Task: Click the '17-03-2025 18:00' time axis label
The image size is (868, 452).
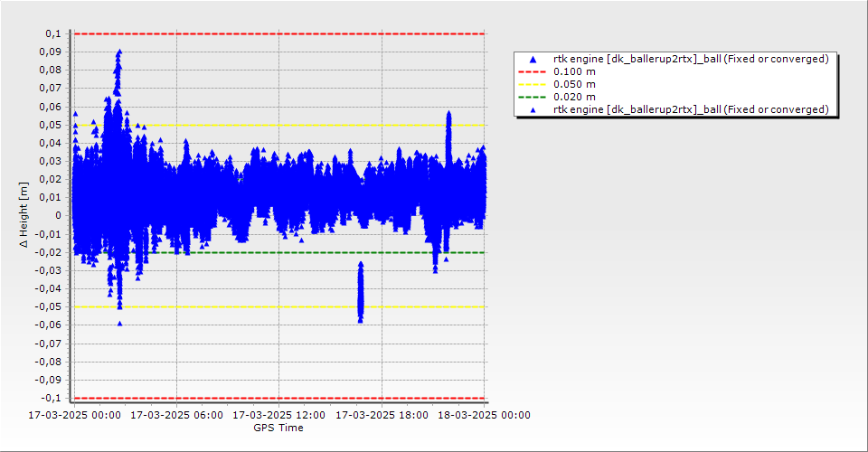Action: coord(382,415)
